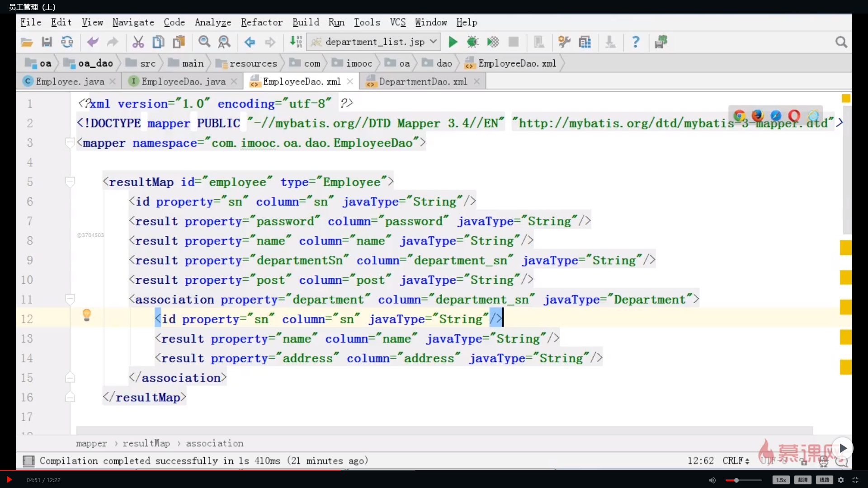Open the 超清 video quality menu

coord(802,480)
